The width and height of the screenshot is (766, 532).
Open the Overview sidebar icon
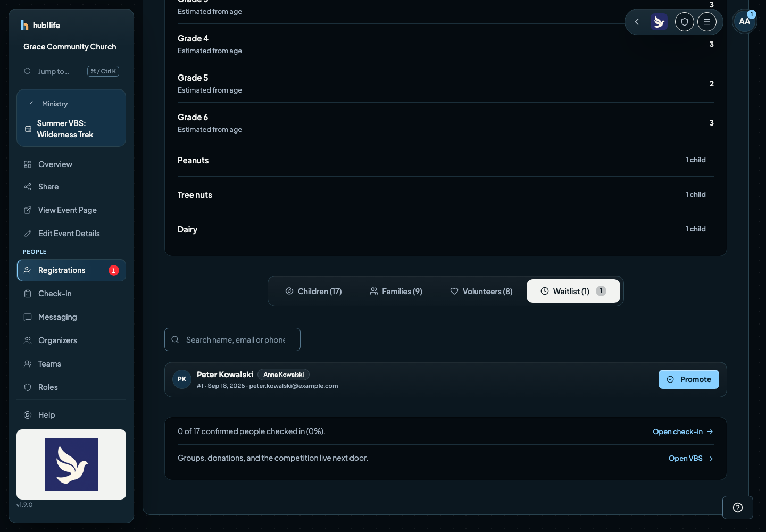[28, 164]
